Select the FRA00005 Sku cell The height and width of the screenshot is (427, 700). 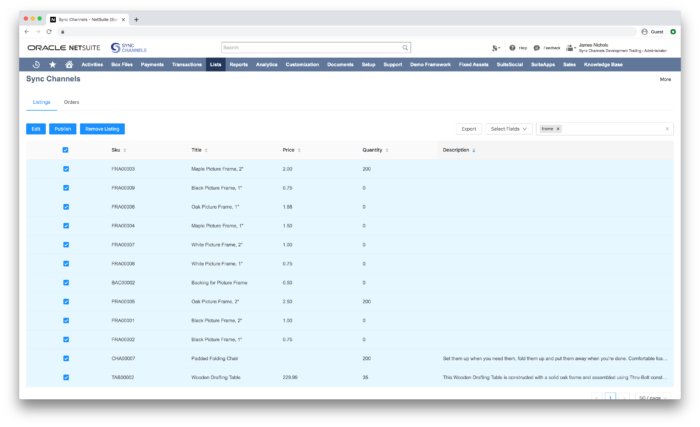[x=123, y=301]
